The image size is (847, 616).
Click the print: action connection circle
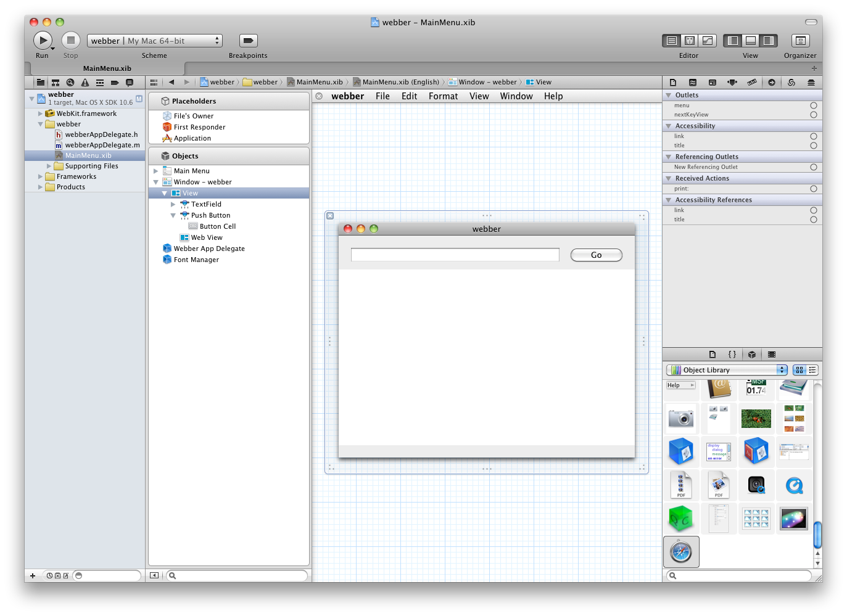tap(814, 189)
